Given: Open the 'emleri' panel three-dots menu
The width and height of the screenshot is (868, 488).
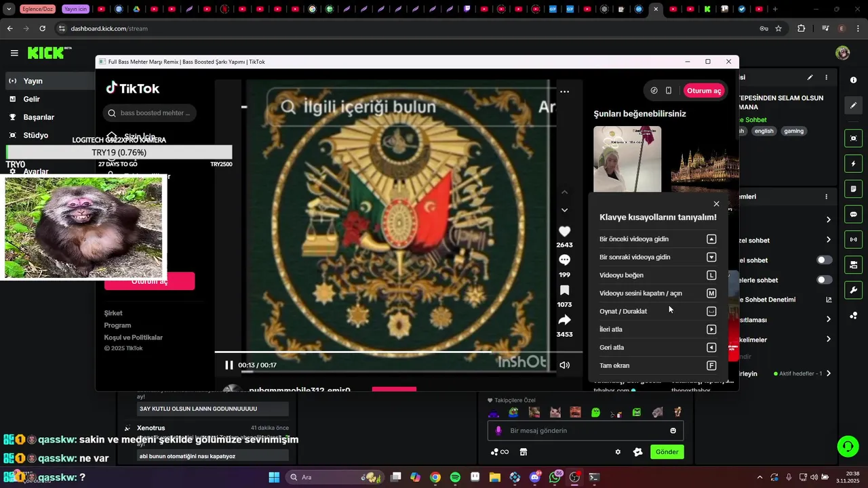Looking at the screenshot, I should 826,197.
